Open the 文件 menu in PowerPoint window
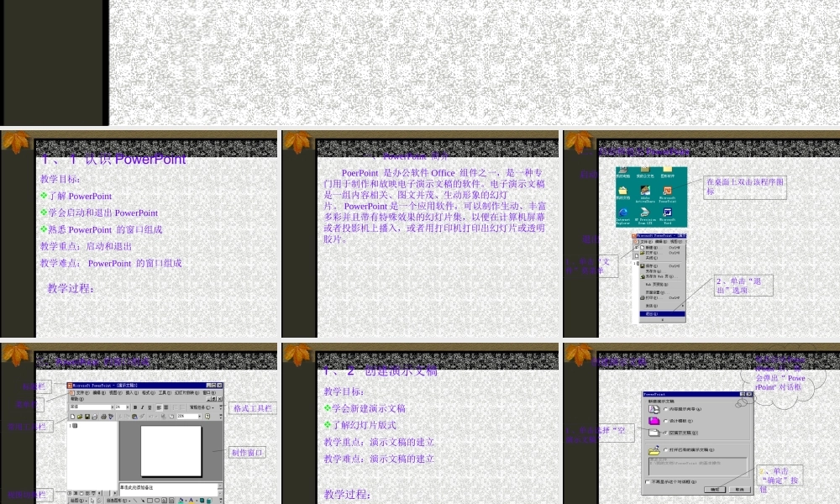 [82, 392]
